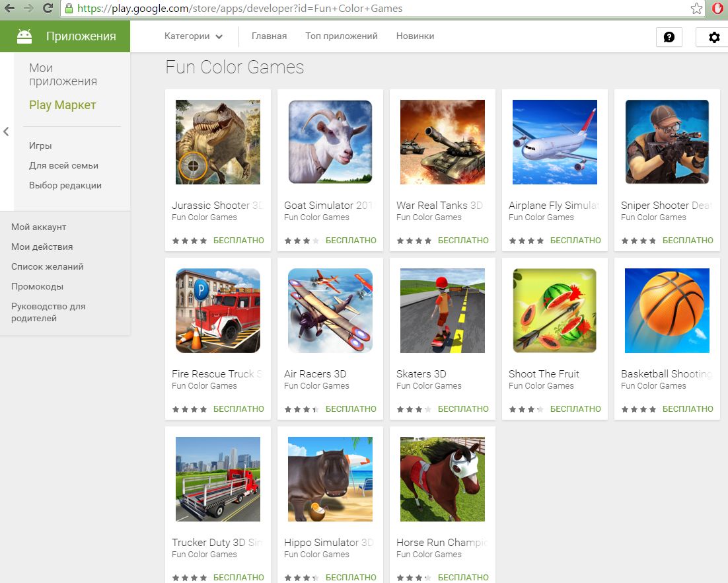Click the browser reload button
Image resolution: width=728 pixels, height=583 pixels.
[x=47, y=9]
